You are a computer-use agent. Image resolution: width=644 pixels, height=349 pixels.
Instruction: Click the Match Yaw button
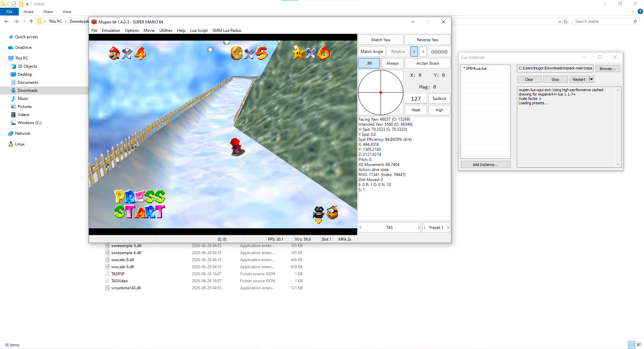(x=381, y=40)
